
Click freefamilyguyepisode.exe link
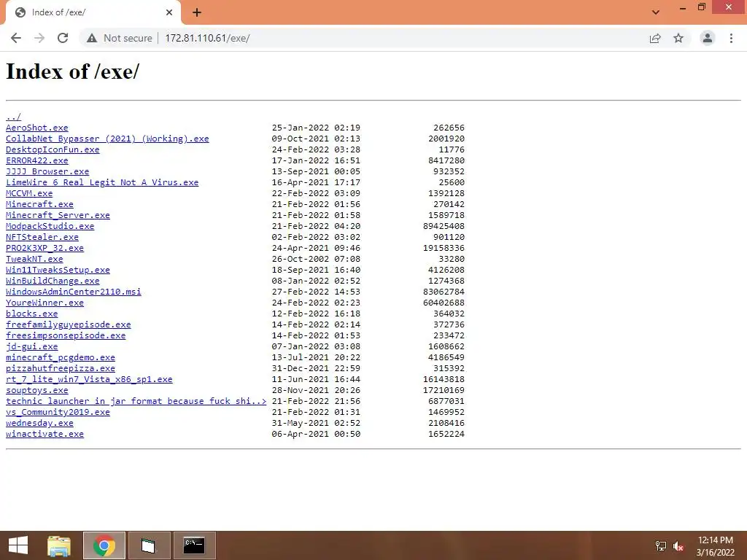(69, 324)
